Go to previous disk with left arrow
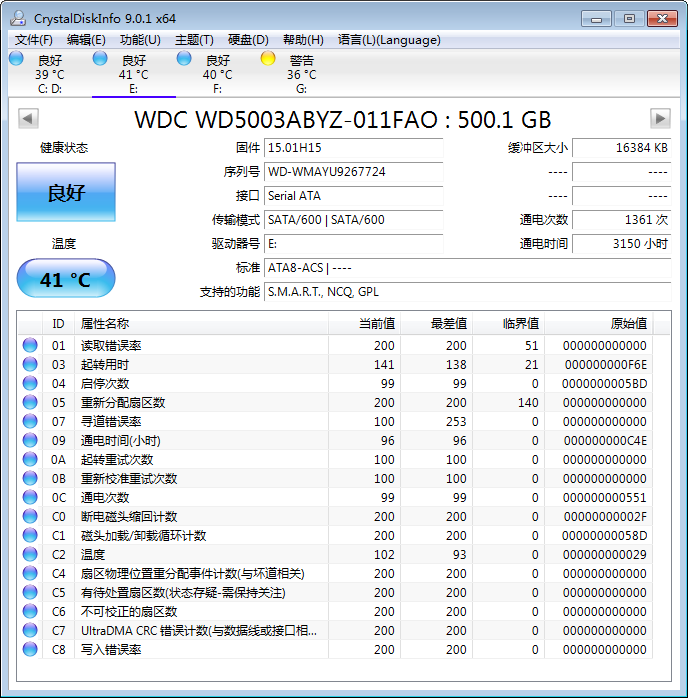This screenshot has width=688, height=698. pyautogui.click(x=28, y=119)
